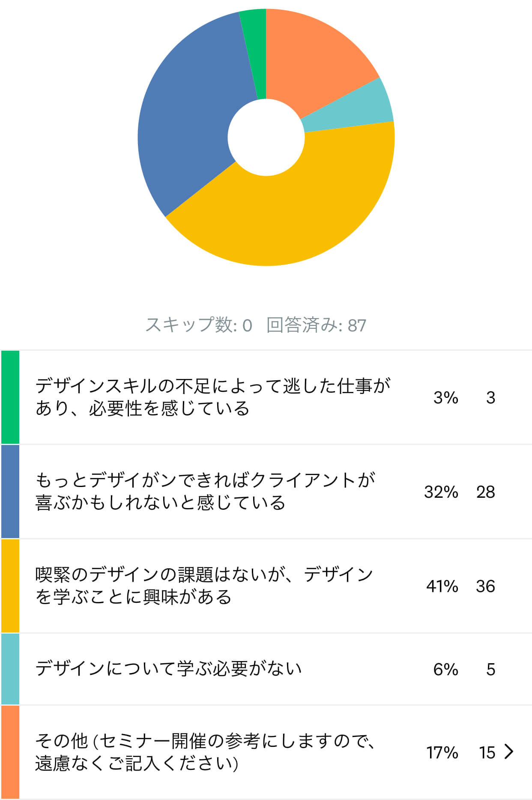Click the 41% percentage value
The image size is (532, 800).
[x=442, y=586]
